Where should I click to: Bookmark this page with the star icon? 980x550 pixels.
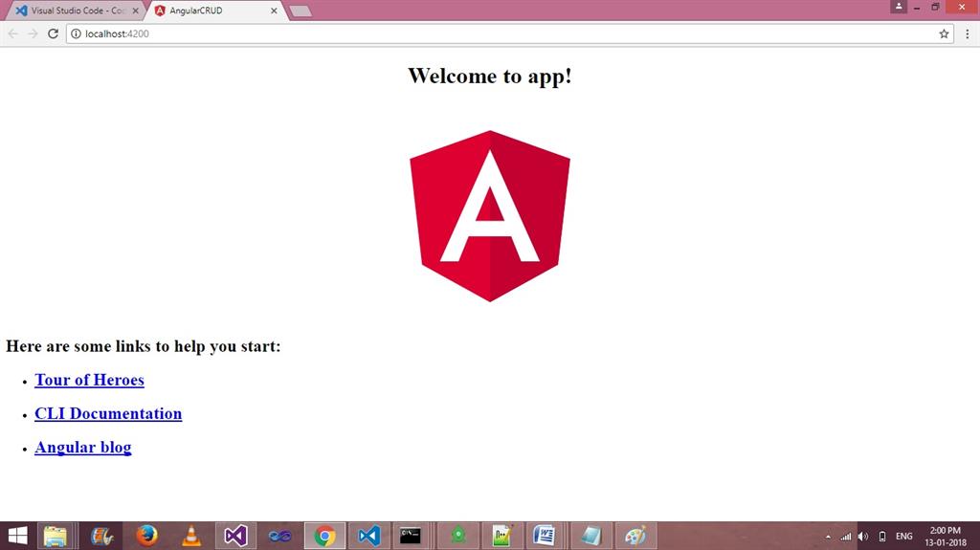click(944, 33)
